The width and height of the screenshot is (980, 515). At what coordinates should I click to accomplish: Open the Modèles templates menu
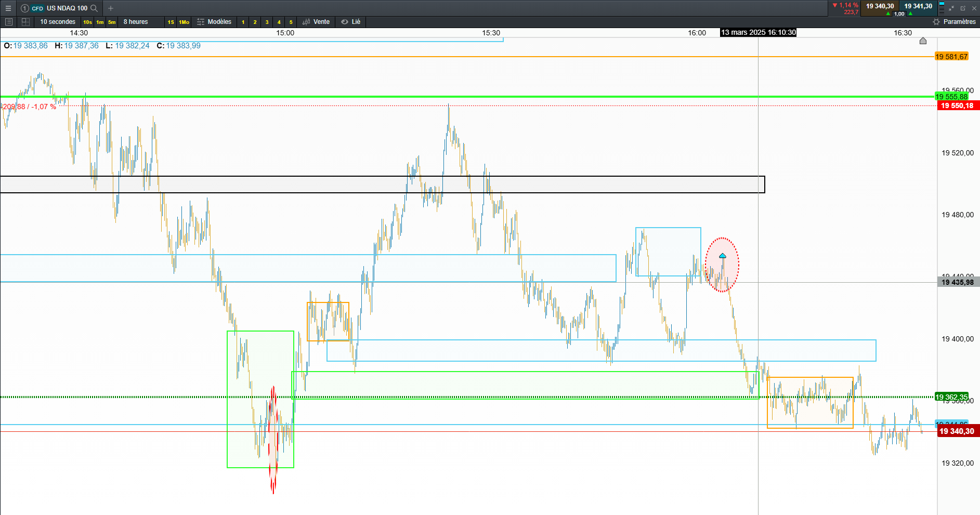pyautogui.click(x=214, y=22)
